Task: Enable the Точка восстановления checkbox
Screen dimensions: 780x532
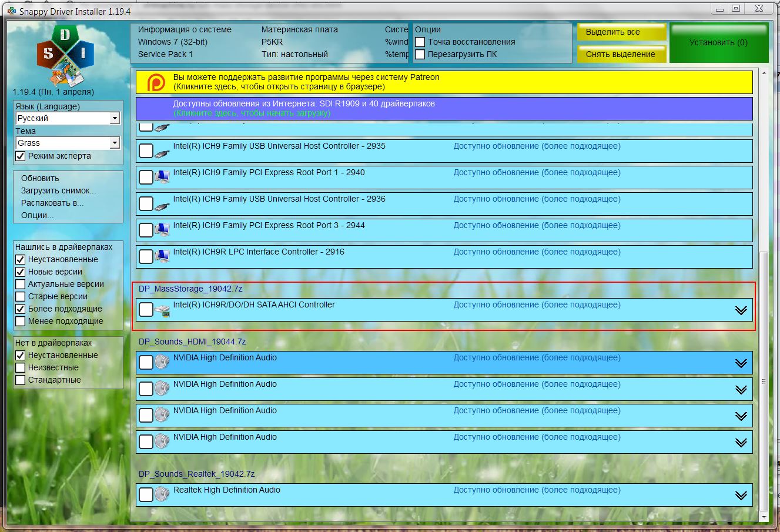Action: (x=420, y=42)
